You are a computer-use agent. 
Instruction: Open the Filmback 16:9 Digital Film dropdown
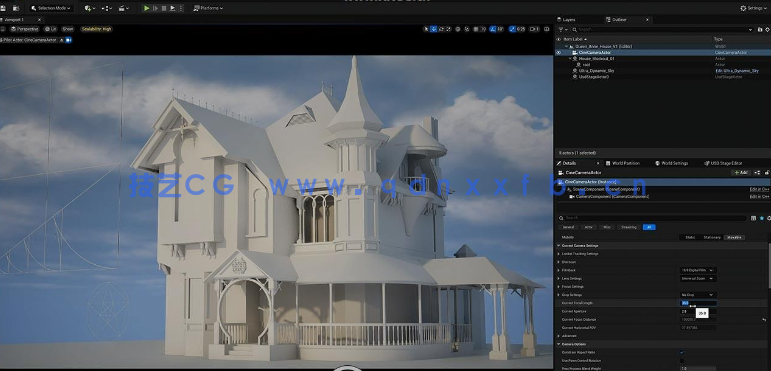(x=698, y=270)
